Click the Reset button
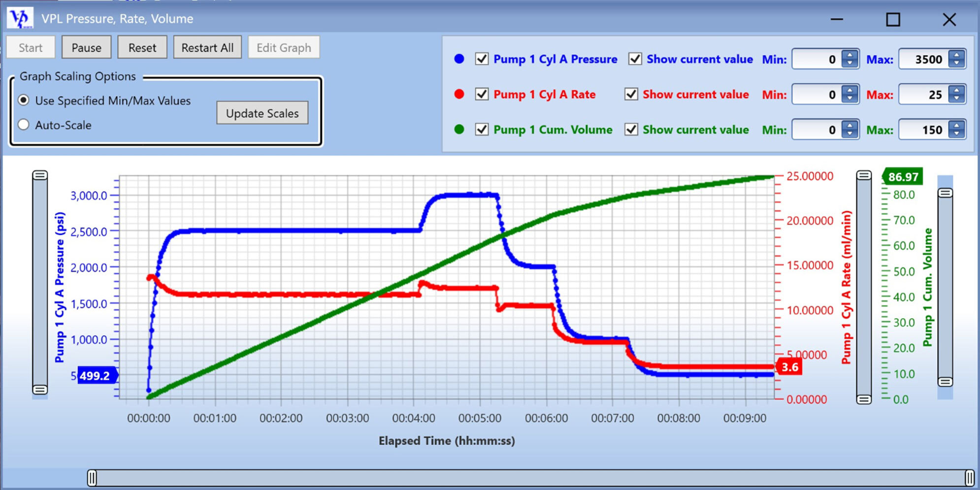 coord(142,48)
